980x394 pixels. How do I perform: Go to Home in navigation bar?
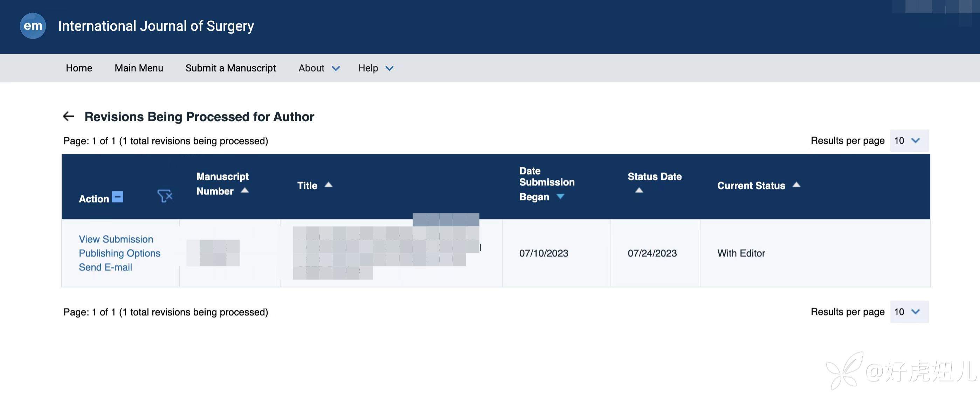tap(79, 68)
